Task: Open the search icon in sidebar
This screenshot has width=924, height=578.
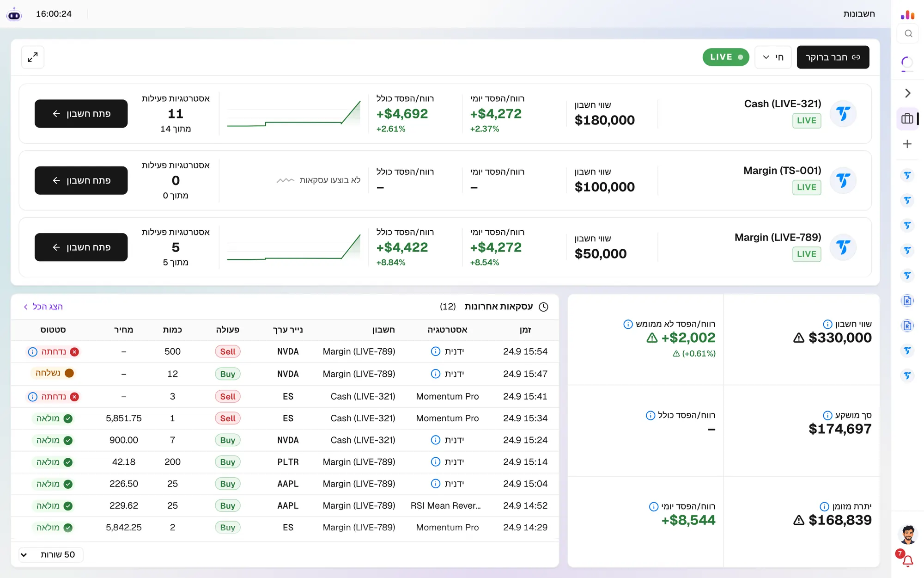Action: (x=908, y=34)
